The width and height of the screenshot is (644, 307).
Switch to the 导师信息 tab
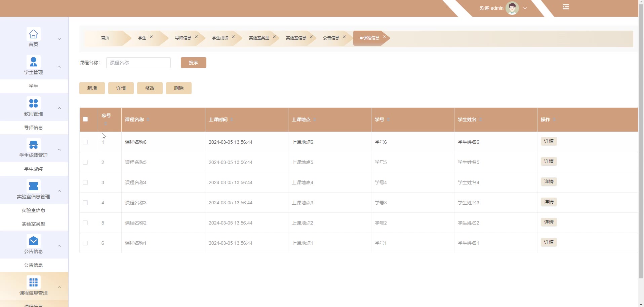click(x=183, y=38)
